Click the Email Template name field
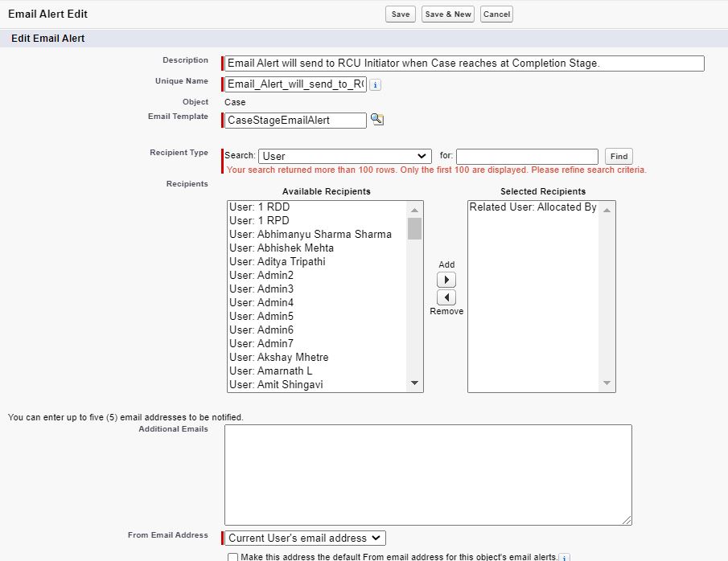 click(295, 120)
